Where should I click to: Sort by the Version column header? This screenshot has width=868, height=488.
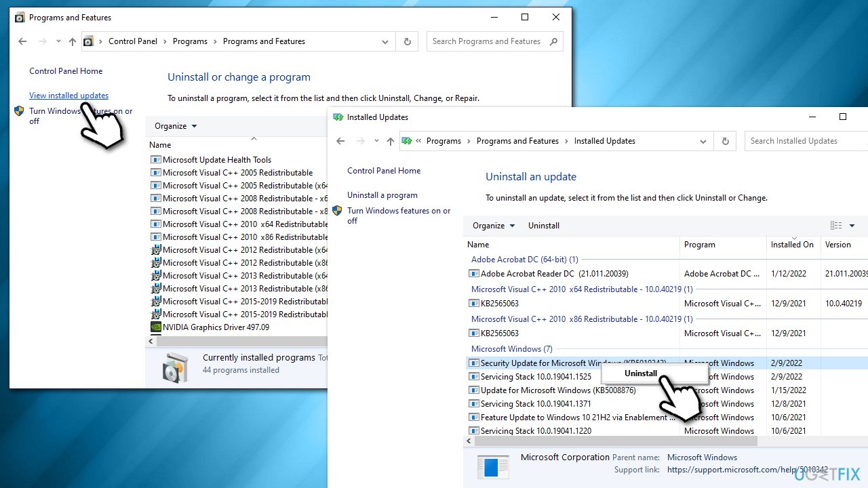(x=845, y=245)
